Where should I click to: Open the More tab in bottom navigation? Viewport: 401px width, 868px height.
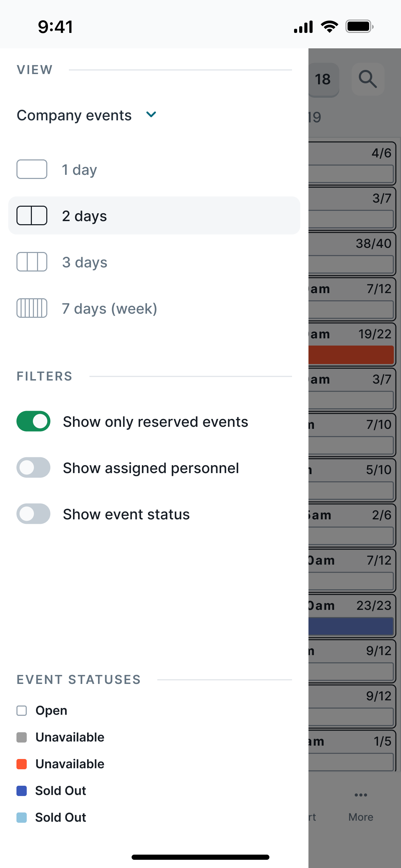point(360,817)
